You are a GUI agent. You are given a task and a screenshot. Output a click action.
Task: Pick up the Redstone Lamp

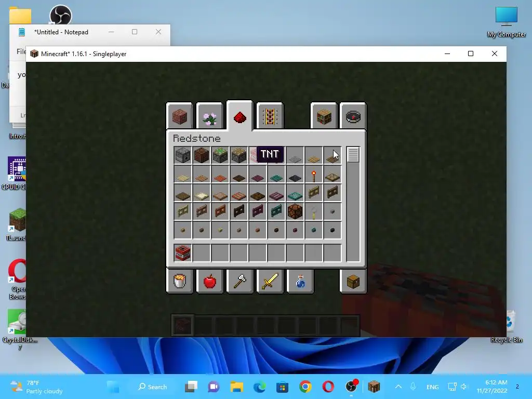tap(295, 212)
